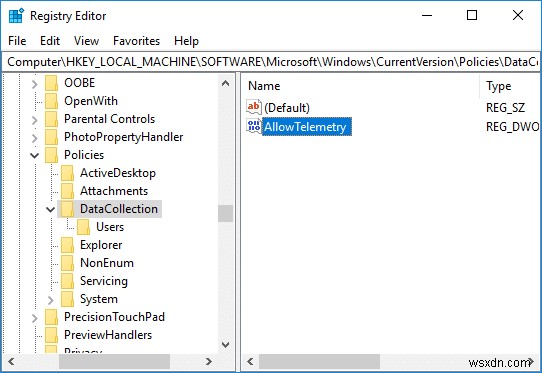The height and width of the screenshot is (373, 542).
Task: Click the OOBE folder icon
Action: pyautogui.click(x=52, y=83)
